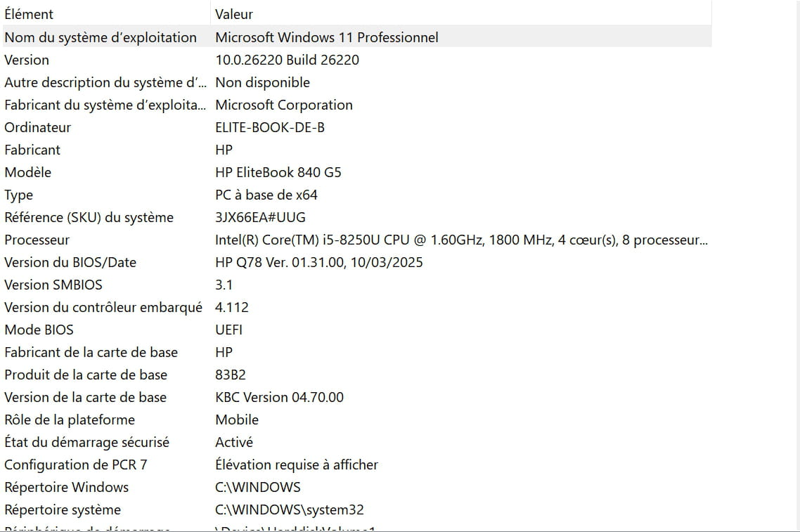
Task: Click the 'HP EliteBook 840 G5' value
Action: [x=278, y=172]
